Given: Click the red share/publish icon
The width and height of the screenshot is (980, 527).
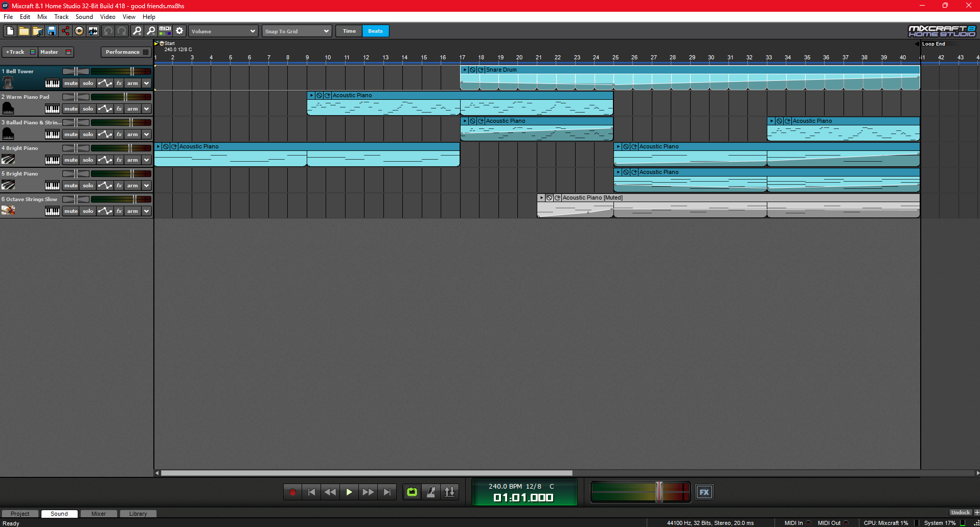Looking at the screenshot, I should pyautogui.click(x=65, y=31).
